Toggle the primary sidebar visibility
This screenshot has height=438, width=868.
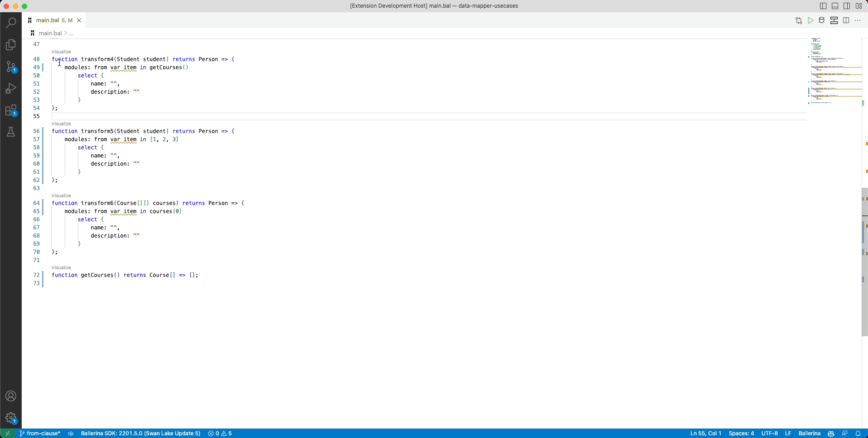pyautogui.click(x=823, y=6)
